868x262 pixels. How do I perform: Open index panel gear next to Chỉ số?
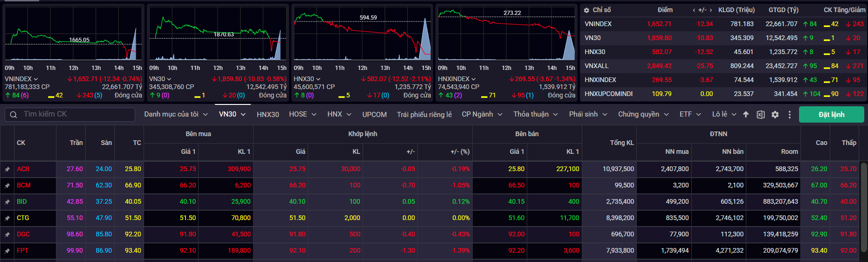coord(586,10)
